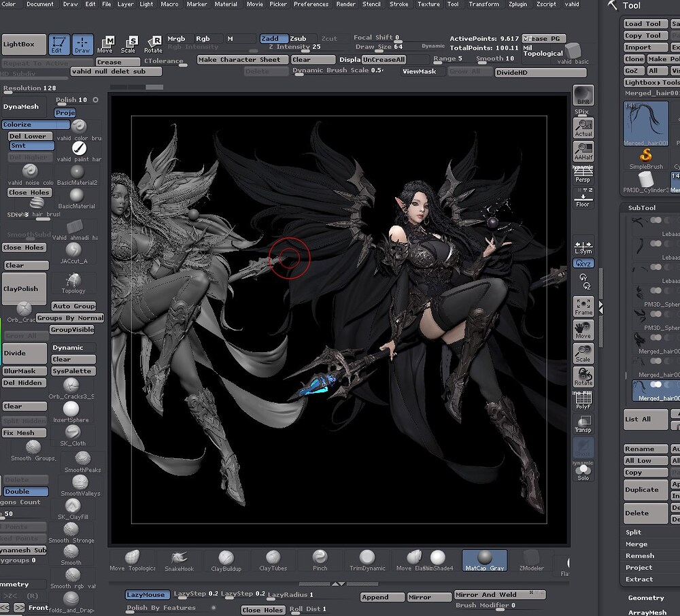Adjust the Draw Size slider
The image size is (680, 616).
click(379, 47)
